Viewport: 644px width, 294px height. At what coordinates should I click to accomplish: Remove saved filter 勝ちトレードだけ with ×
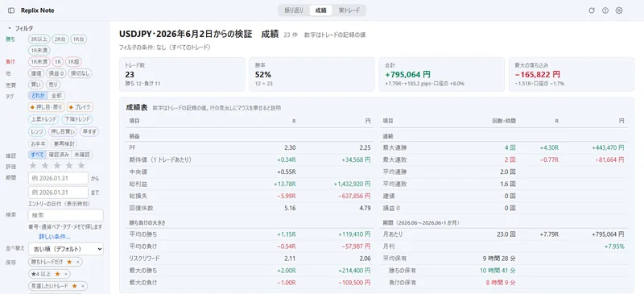[78, 262]
